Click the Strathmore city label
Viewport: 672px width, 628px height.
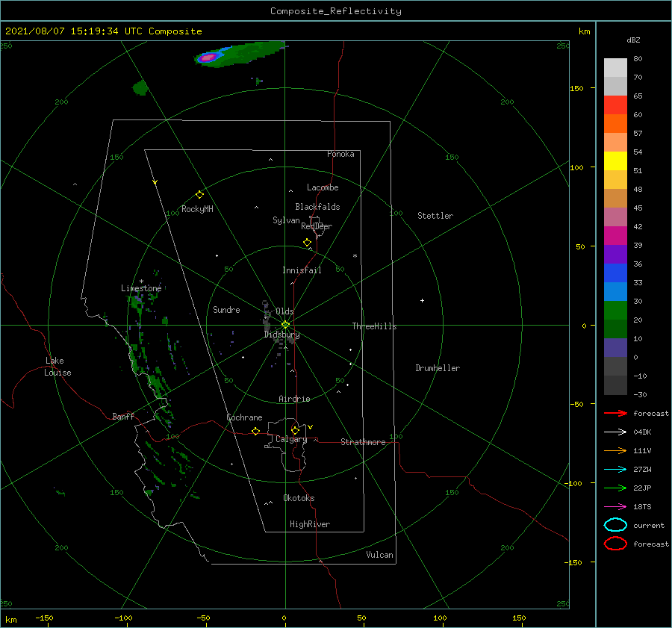[363, 442]
